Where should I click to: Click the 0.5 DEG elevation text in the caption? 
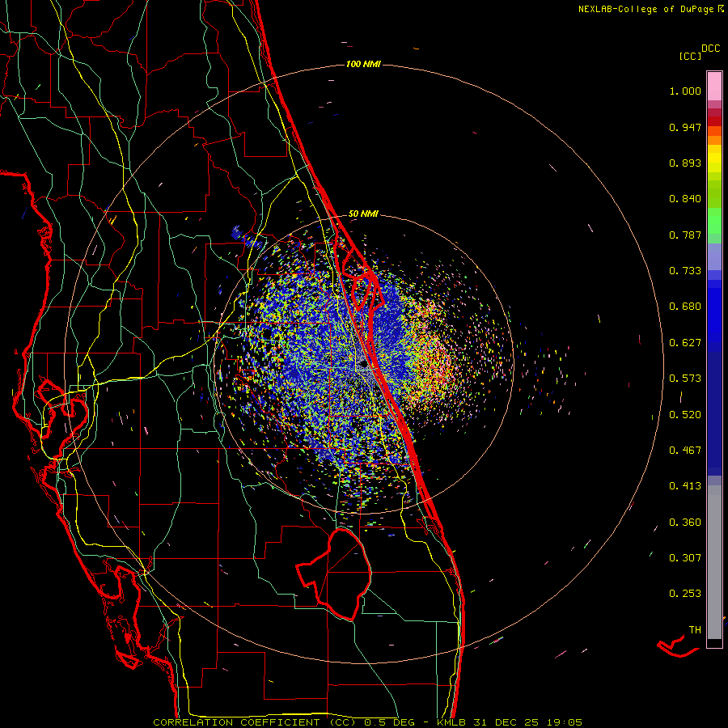tap(389, 722)
